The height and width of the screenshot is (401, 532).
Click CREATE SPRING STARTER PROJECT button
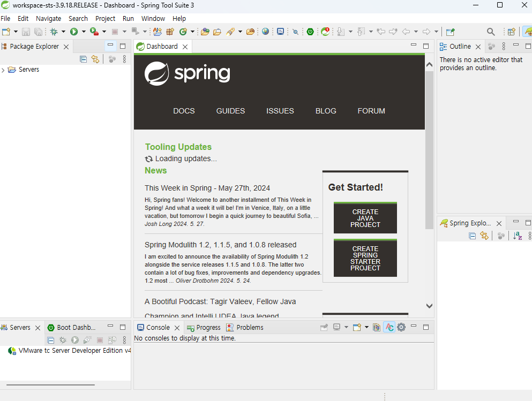(365, 258)
